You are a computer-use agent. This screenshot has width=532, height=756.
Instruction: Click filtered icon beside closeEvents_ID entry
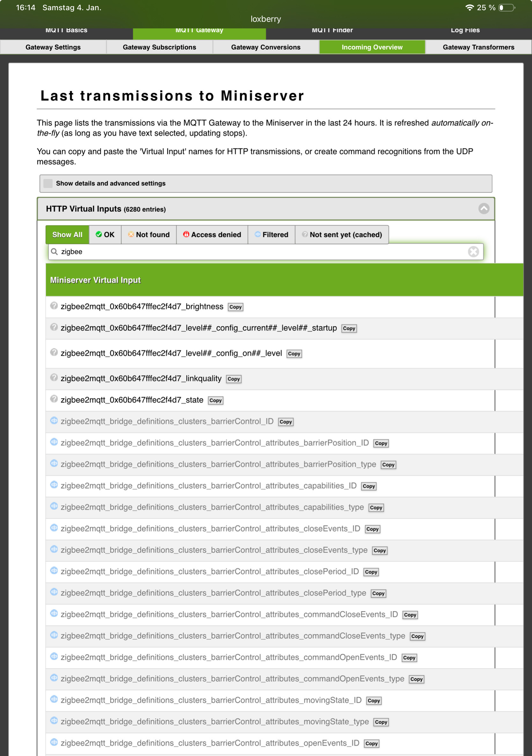54,528
